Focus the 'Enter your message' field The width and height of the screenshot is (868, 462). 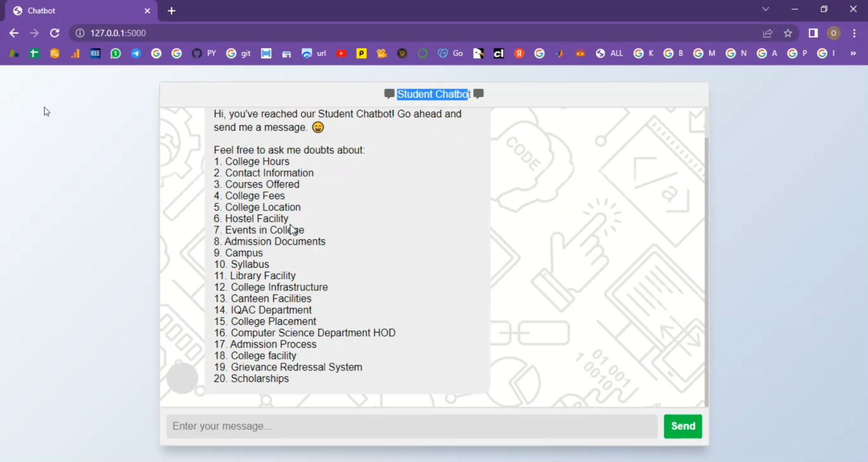tap(411, 427)
